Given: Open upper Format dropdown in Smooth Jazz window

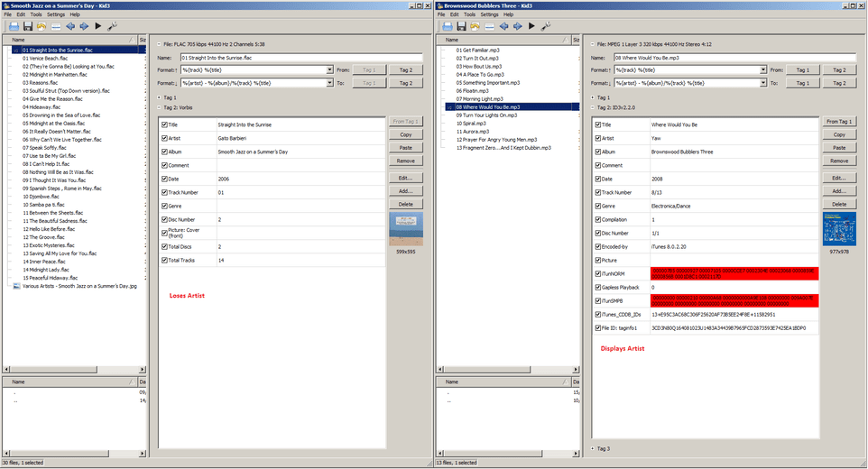Looking at the screenshot, I should point(329,70).
